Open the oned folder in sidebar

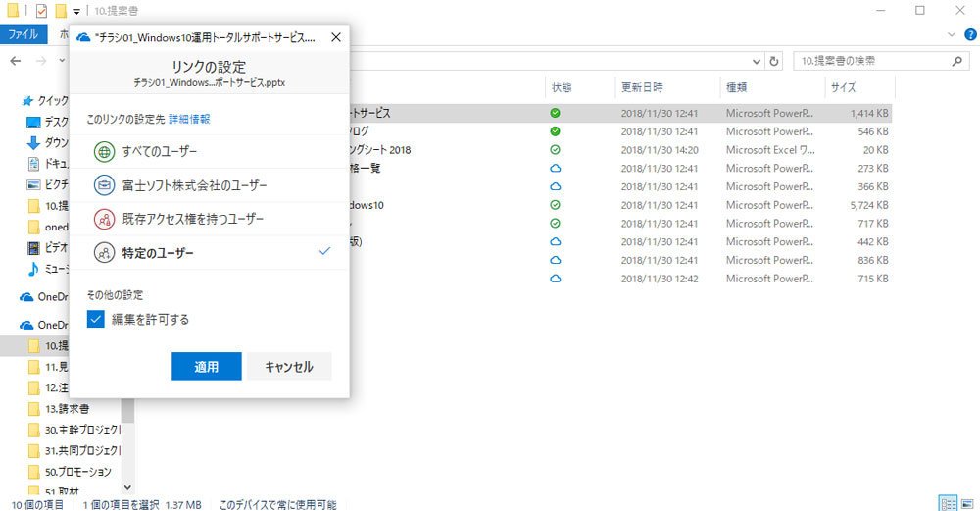click(48, 227)
